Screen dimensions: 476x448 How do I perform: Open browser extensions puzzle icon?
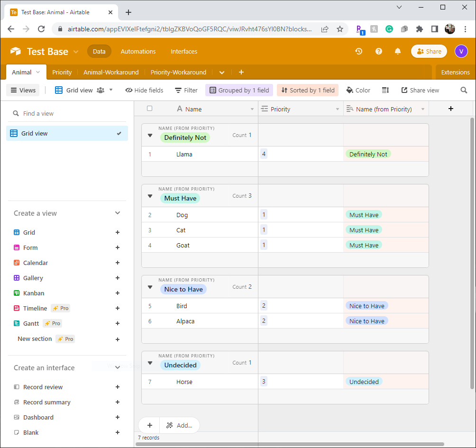point(419,29)
